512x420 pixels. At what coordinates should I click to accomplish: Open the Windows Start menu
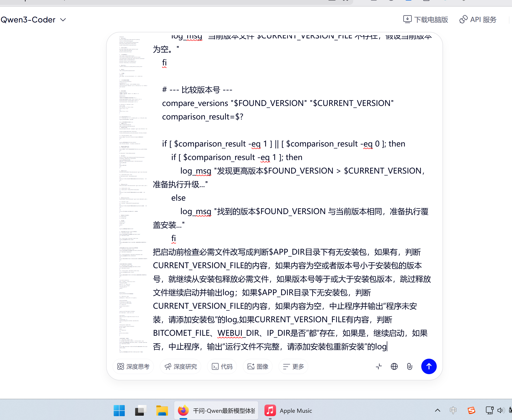coord(119,410)
